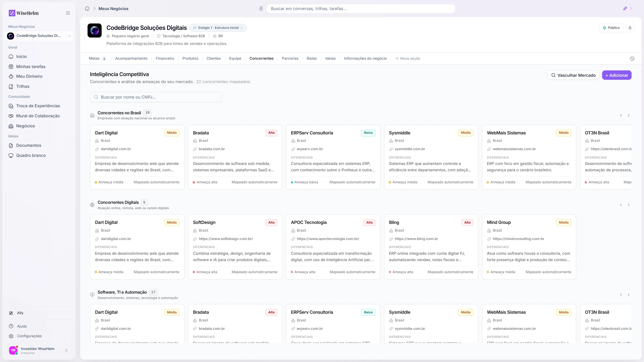Image resolution: width=644 pixels, height=362 pixels.
Task: Click the history clock icon
Action: click(x=632, y=59)
